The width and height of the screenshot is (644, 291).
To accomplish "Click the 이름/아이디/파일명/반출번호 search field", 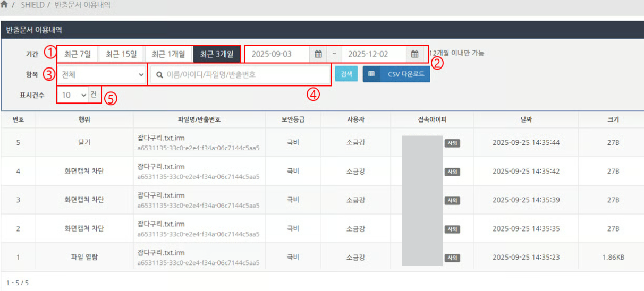I will (244, 75).
